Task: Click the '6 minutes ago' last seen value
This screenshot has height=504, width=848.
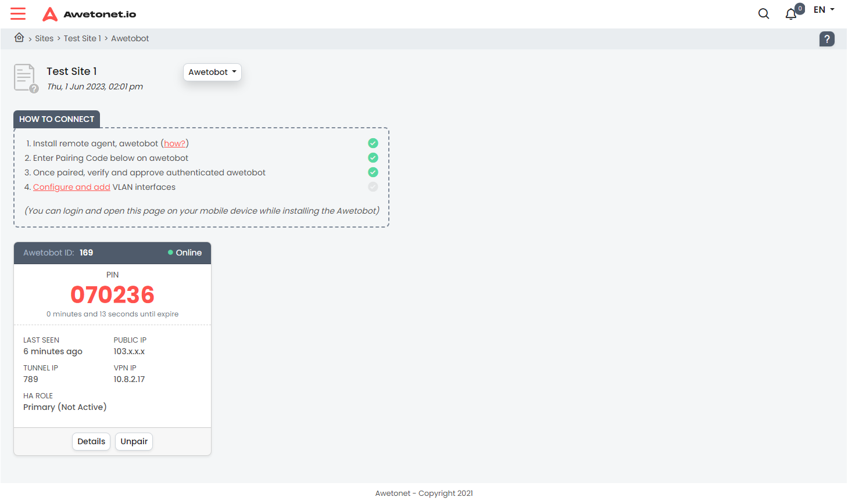Action: click(53, 351)
